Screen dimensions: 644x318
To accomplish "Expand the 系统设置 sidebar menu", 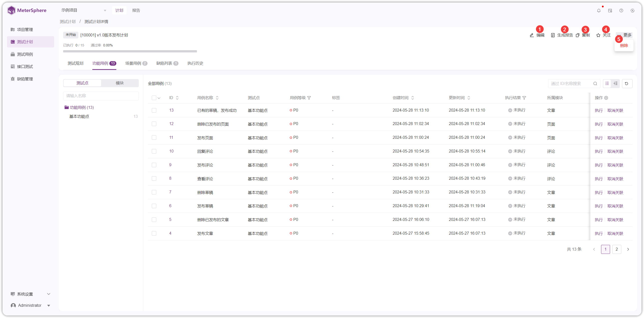I will (x=30, y=294).
